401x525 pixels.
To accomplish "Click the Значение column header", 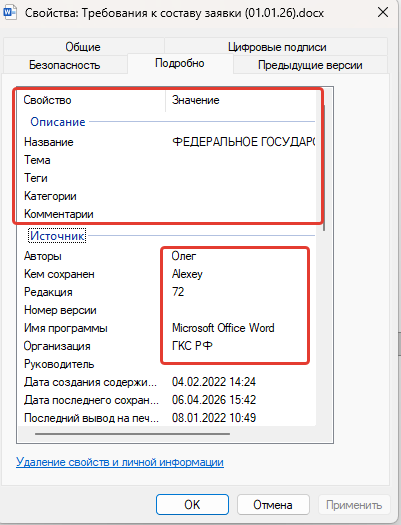I will [241, 100].
